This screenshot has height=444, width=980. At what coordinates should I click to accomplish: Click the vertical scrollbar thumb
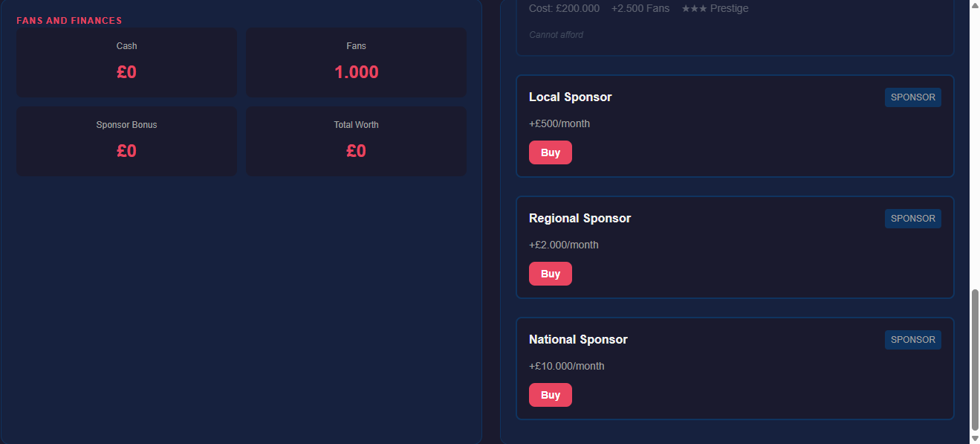coord(975,358)
